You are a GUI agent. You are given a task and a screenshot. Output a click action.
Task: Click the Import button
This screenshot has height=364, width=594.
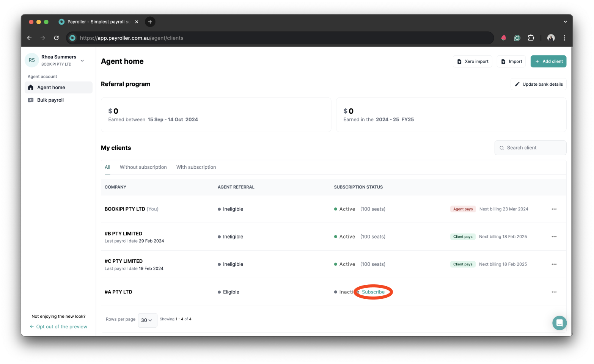pyautogui.click(x=511, y=61)
